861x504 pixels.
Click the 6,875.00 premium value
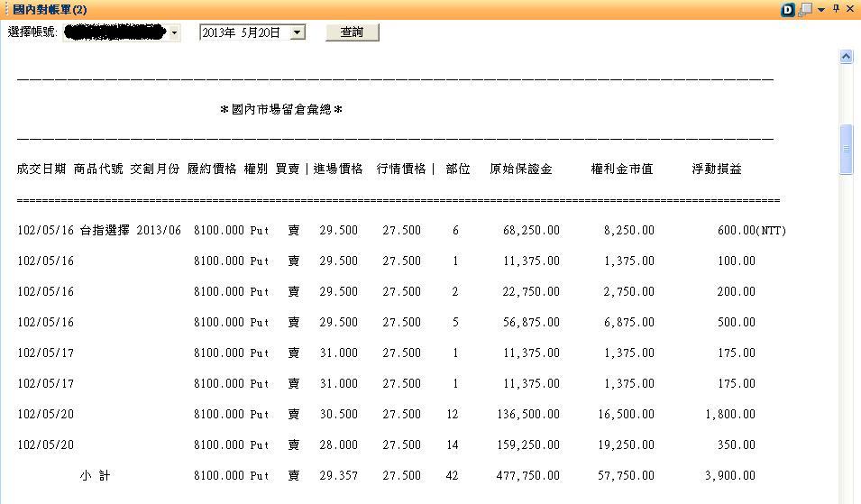click(629, 322)
